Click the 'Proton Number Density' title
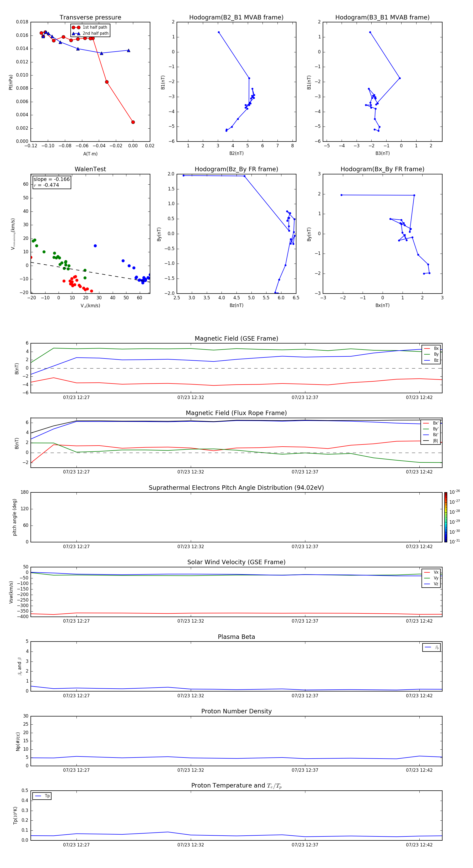This screenshot has height=868, width=473. coord(236,711)
